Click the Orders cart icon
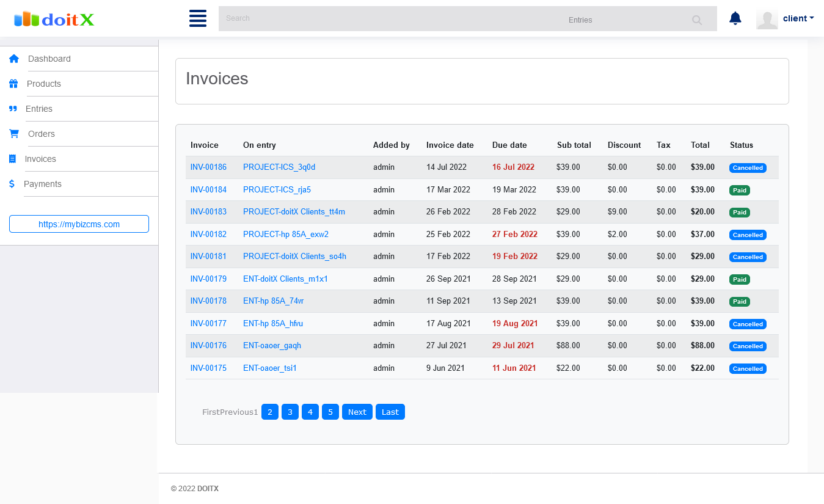 click(14, 134)
